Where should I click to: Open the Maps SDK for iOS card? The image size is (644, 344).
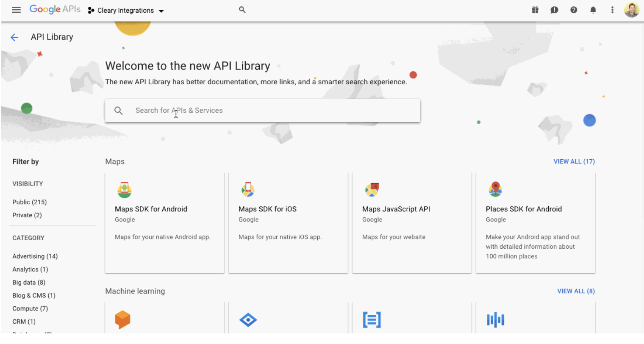click(x=288, y=223)
